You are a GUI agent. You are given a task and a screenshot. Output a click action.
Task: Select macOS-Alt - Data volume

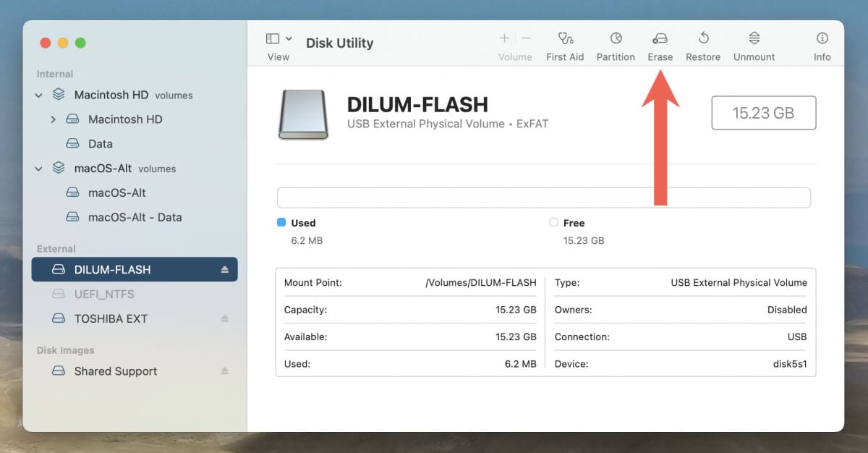(135, 217)
